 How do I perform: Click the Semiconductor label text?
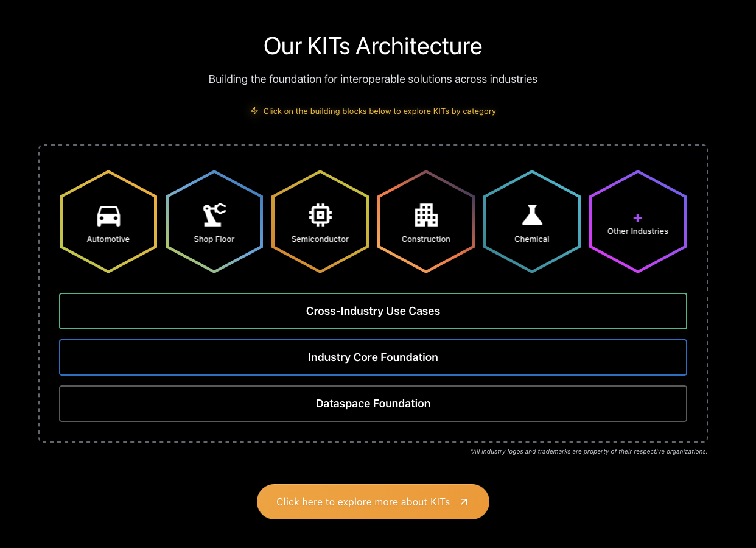pos(320,239)
